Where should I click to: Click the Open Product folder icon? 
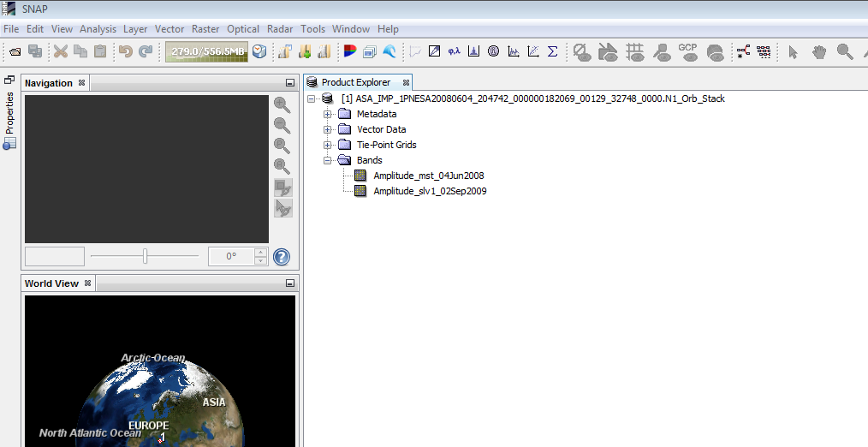[x=15, y=52]
